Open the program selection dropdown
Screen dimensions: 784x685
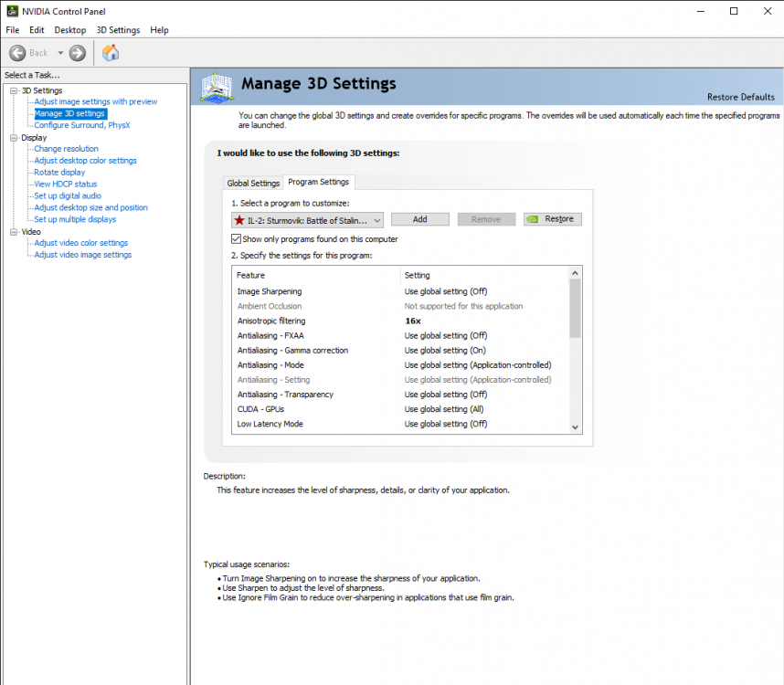pyautogui.click(x=308, y=220)
